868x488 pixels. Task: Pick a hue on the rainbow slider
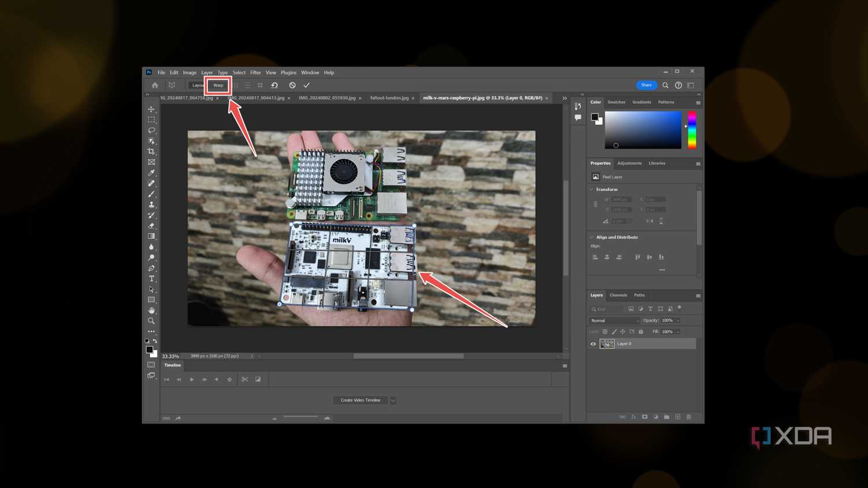(x=692, y=130)
